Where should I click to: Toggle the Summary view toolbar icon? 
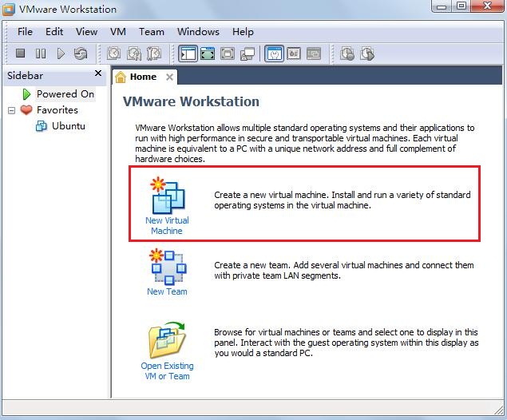tap(274, 53)
